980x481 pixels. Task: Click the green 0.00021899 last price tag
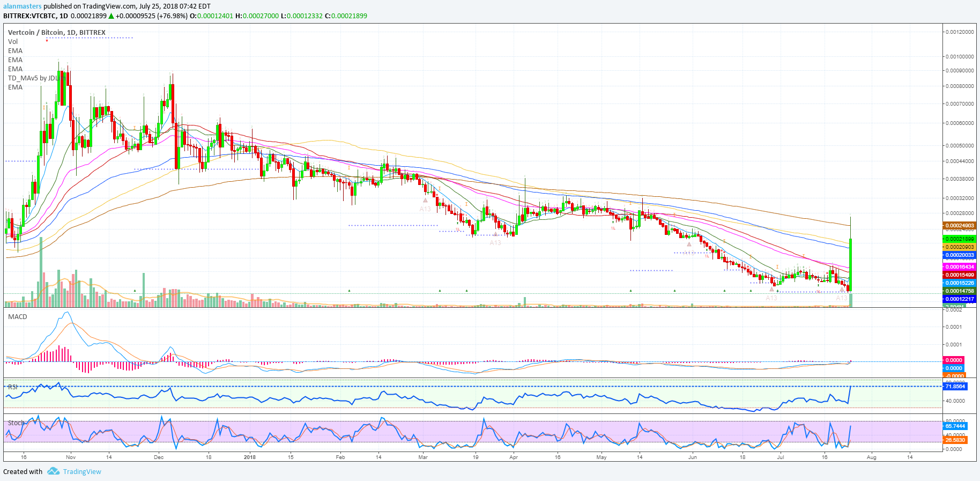[959, 239]
